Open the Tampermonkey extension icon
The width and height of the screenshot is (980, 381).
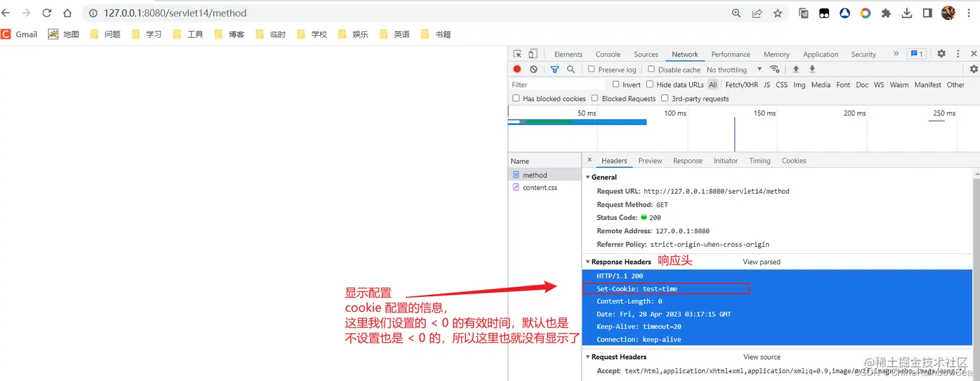point(824,13)
